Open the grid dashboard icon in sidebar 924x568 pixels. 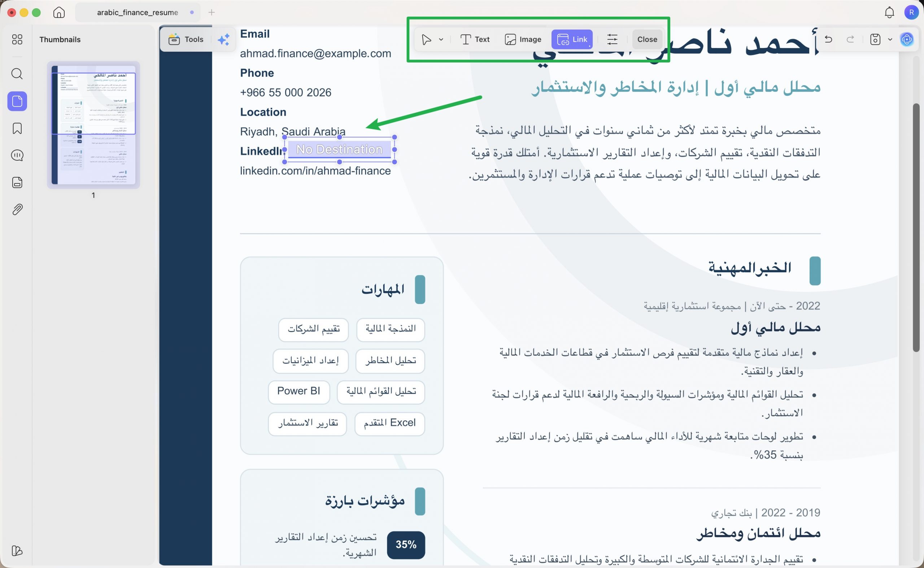(17, 39)
